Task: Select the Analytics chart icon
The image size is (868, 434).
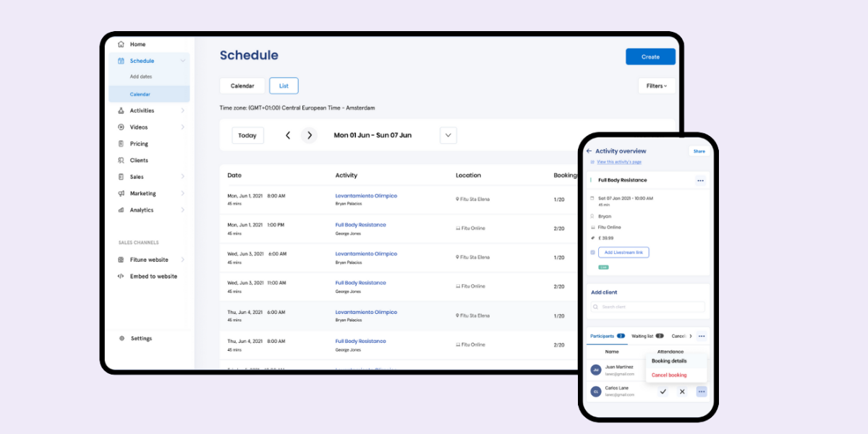Action: 121,210
